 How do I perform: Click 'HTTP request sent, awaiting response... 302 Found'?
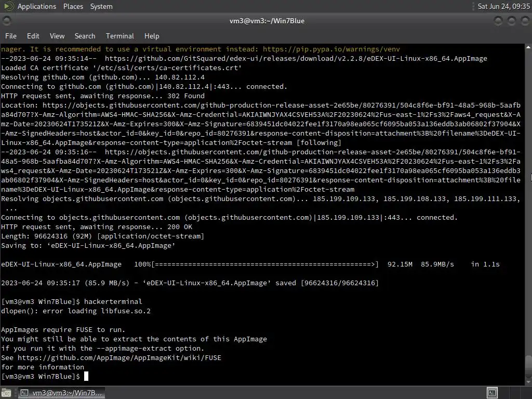[x=103, y=96]
